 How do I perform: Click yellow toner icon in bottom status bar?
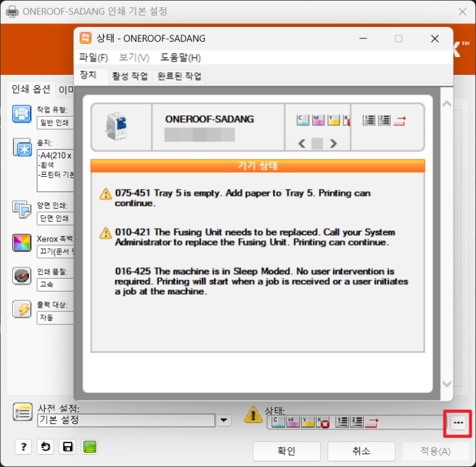tap(308, 422)
